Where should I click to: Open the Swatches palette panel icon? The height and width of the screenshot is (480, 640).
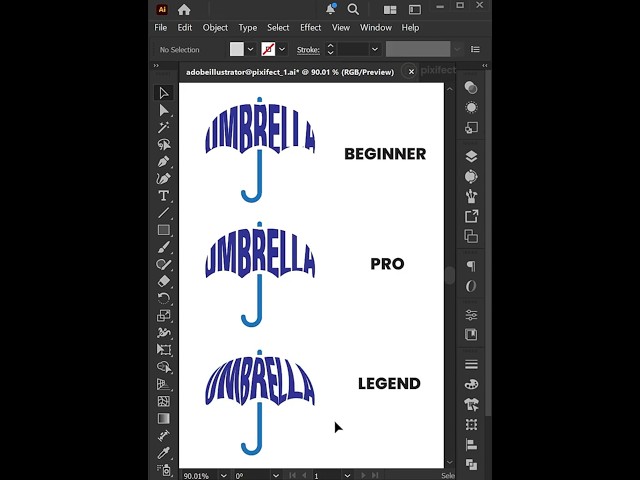[x=471, y=384]
